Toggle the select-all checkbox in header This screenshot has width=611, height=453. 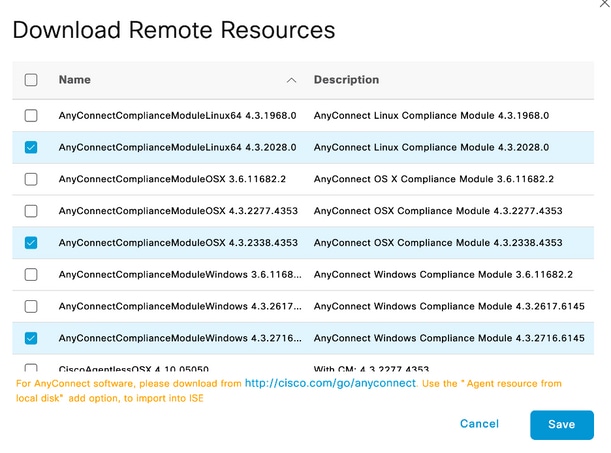coord(31,80)
